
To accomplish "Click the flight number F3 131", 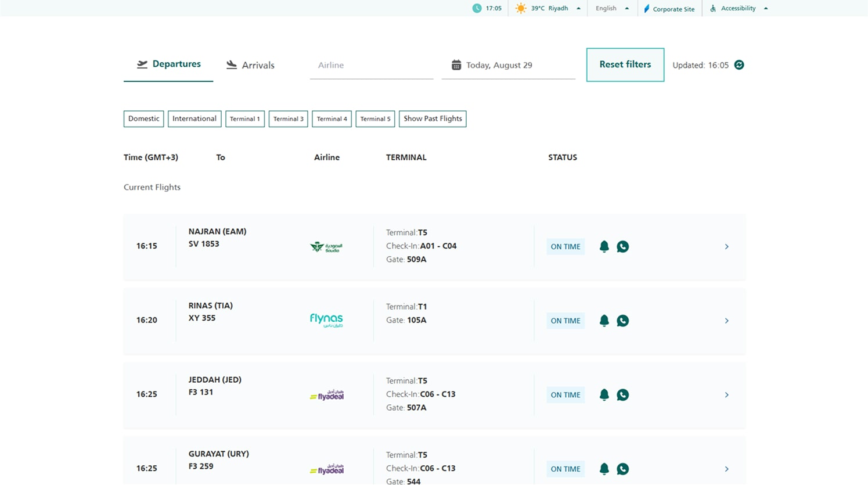I will tap(201, 393).
